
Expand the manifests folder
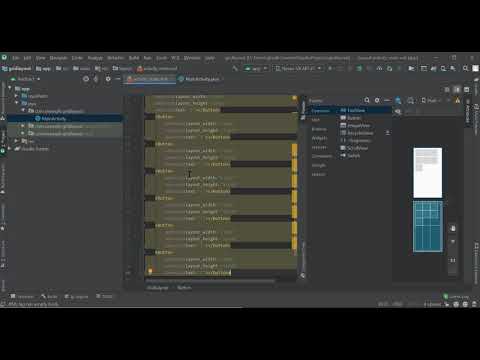[x=16, y=96]
